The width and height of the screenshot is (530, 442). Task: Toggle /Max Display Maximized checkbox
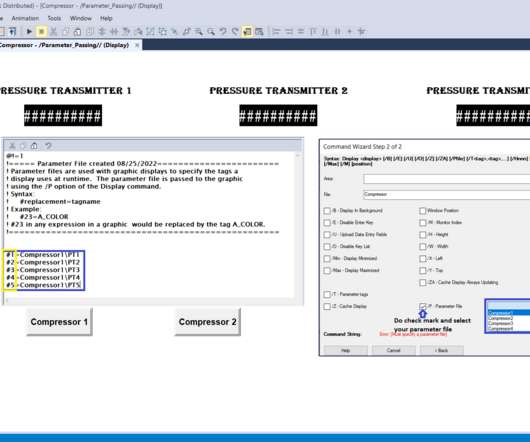coord(327,271)
